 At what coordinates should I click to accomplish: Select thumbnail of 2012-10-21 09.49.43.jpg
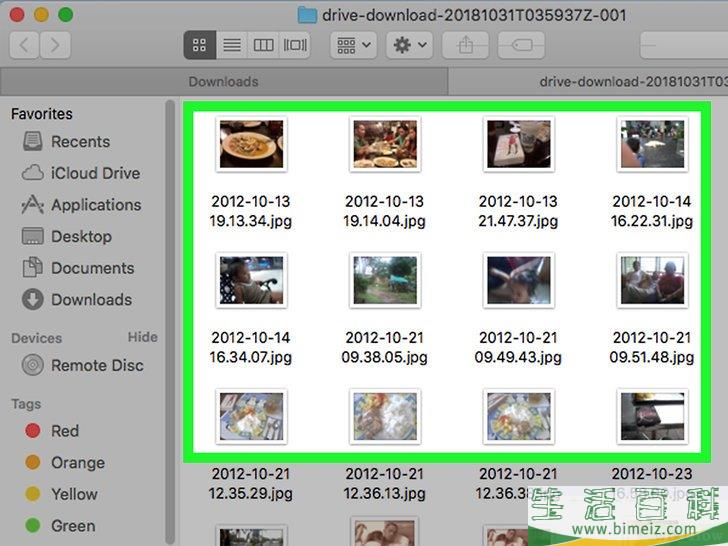519,280
